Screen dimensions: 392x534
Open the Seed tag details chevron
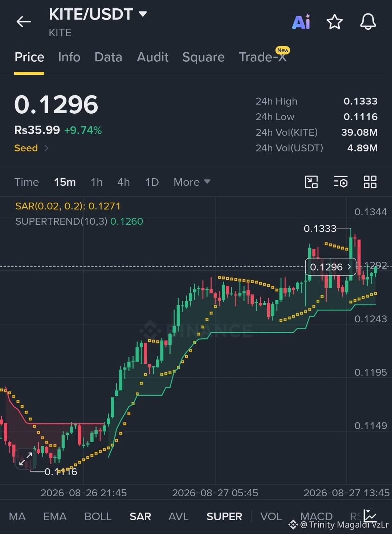(x=46, y=148)
